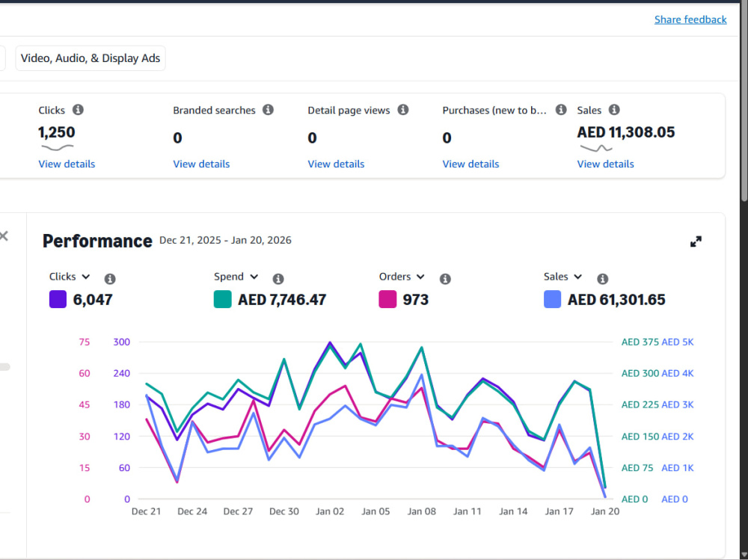View details for Detail page views

coord(336,164)
